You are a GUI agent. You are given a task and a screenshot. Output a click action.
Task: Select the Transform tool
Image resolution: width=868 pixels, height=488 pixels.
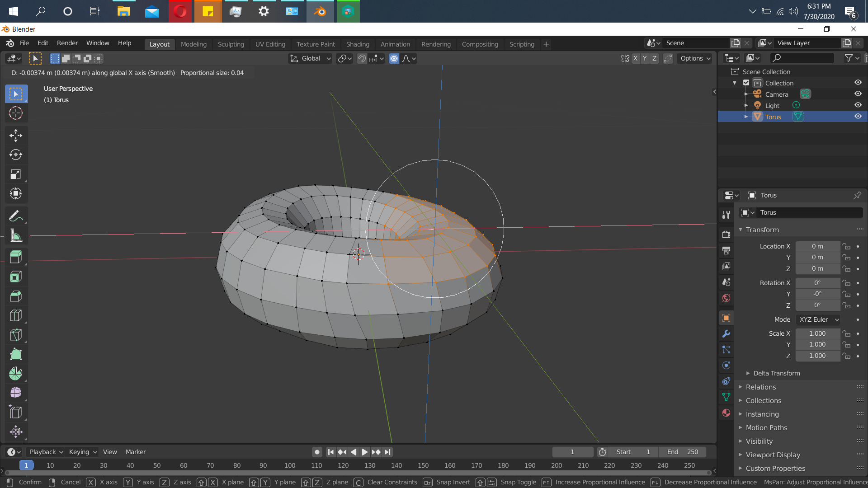16,194
